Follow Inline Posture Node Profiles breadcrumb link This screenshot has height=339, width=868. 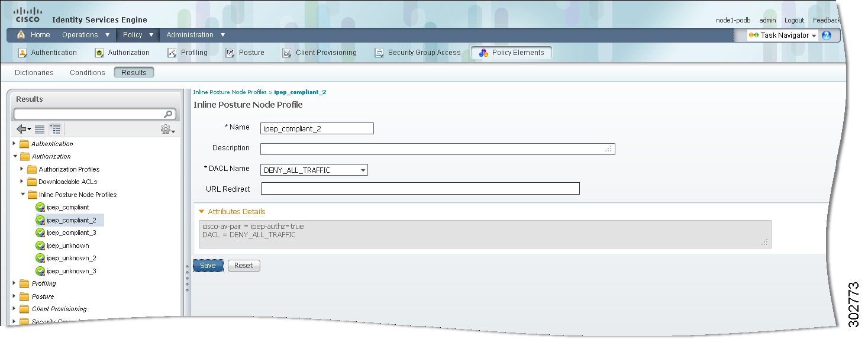pos(230,92)
